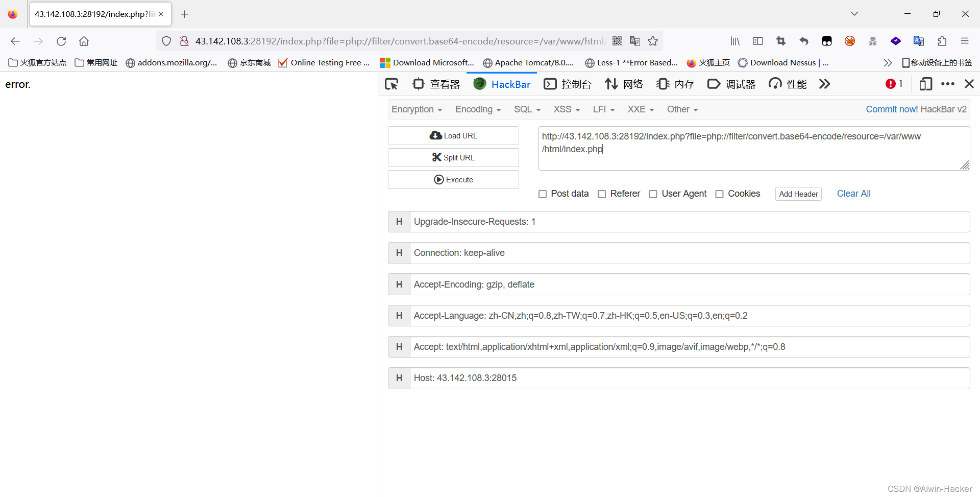Image resolution: width=980 pixels, height=497 pixels.
Task: Toggle responsive design mode icon
Action: click(x=925, y=84)
